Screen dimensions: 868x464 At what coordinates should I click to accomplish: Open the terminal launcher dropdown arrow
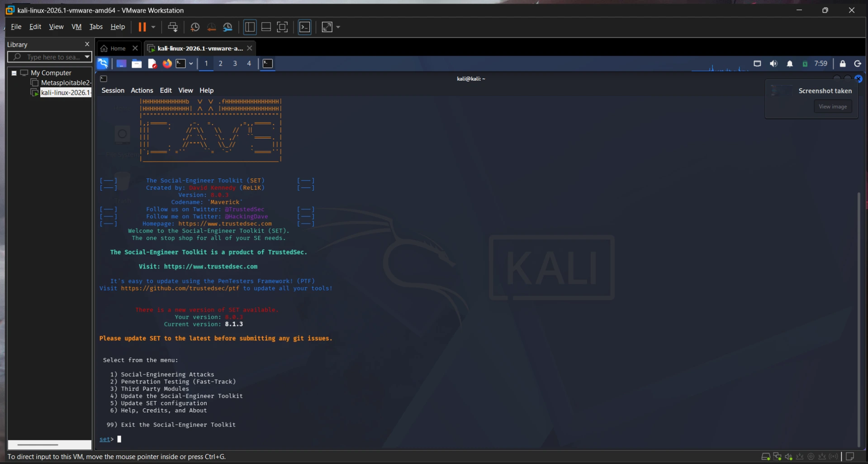point(191,63)
